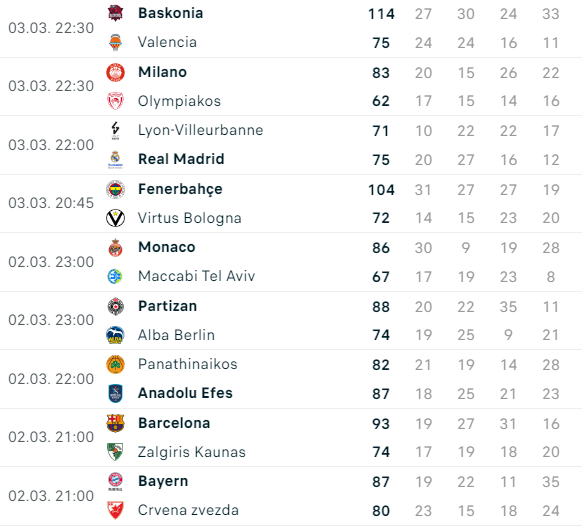Select Fenerbahçe's final score of 104
This screenshot has width=582, height=527.
[381, 190]
